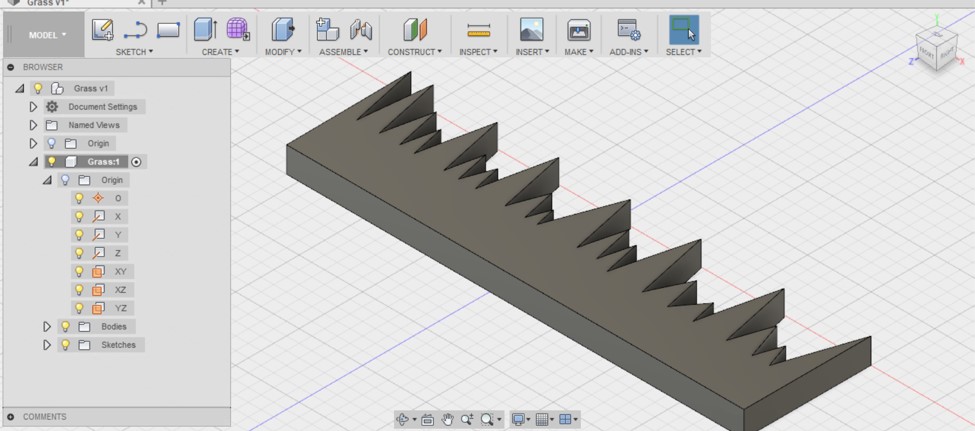975x431 pixels.
Task: Click the Fit zoom window icon
Action: [487, 420]
